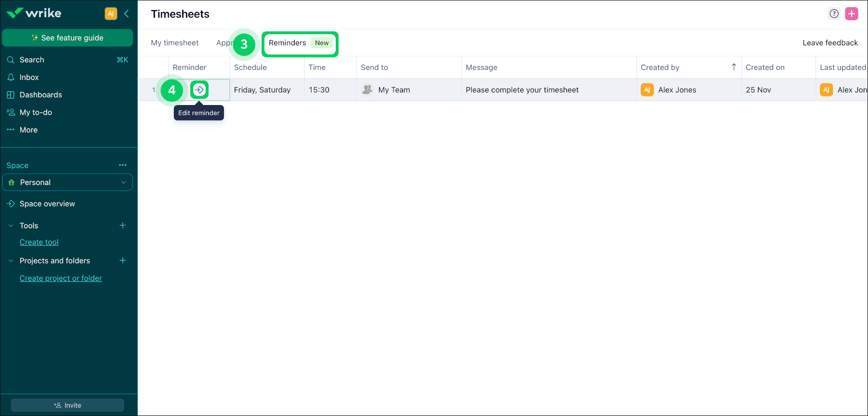Screen dimensions: 868x416
Task: Click the AJ profile avatar in sidebar
Action: [x=111, y=13]
